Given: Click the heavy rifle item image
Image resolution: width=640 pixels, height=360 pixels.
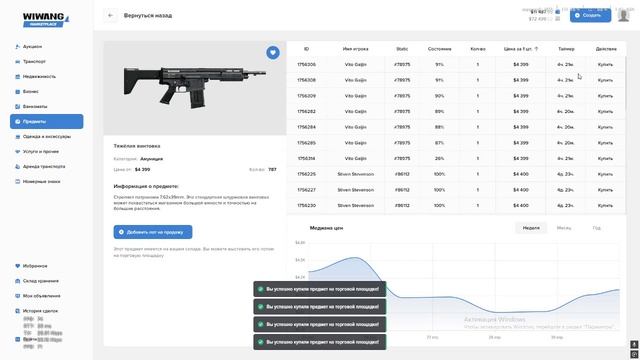Looking at the screenshot, I should coord(195,88).
